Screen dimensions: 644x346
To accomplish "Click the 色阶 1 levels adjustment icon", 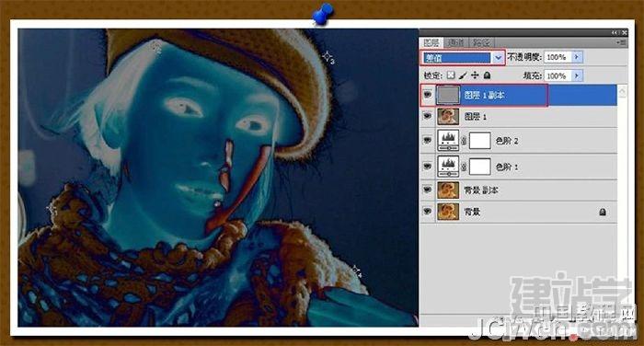I will (448, 167).
